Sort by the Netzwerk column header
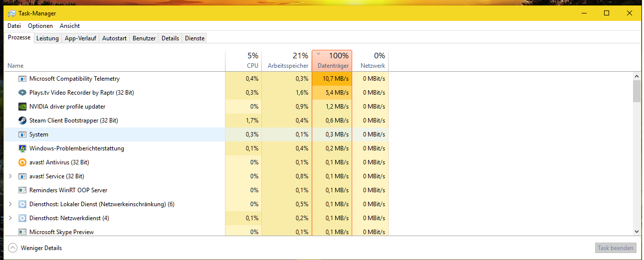Image resolution: width=644 pixels, height=260 pixels. coord(371,61)
